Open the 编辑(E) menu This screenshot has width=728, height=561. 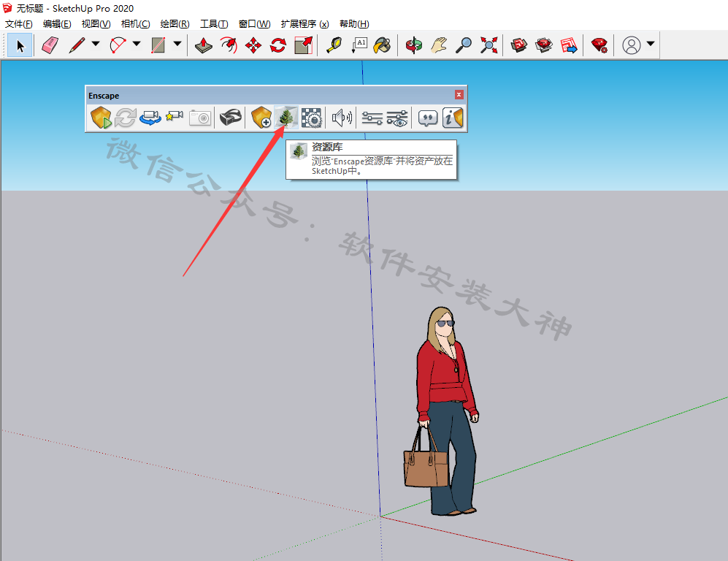click(x=57, y=23)
